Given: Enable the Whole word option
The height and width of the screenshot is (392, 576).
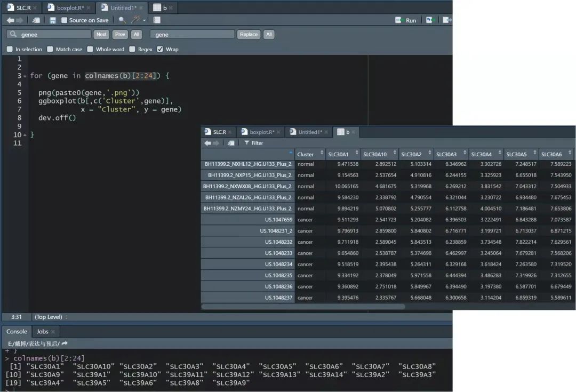Looking at the screenshot, I should click(x=90, y=49).
